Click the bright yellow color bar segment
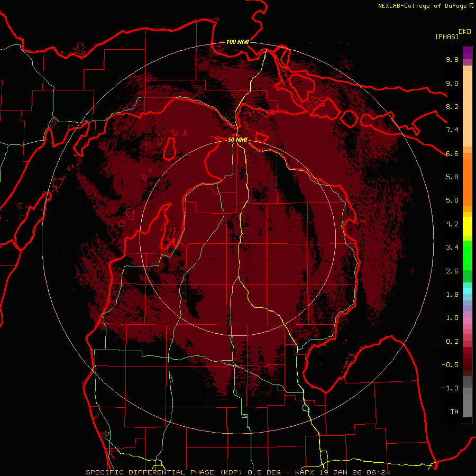Image resolution: width=476 pixels, height=476 pixels. [467, 226]
